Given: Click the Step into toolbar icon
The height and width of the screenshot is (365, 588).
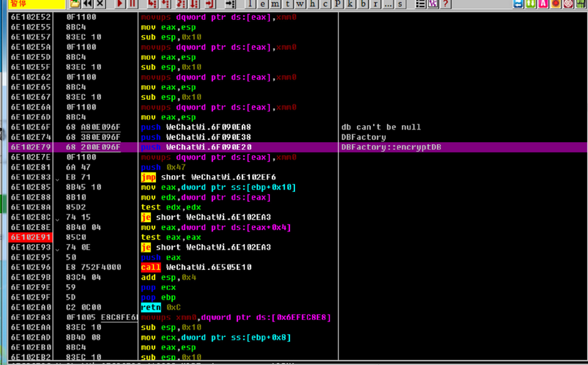Looking at the screenshot, I should [152, 4].
